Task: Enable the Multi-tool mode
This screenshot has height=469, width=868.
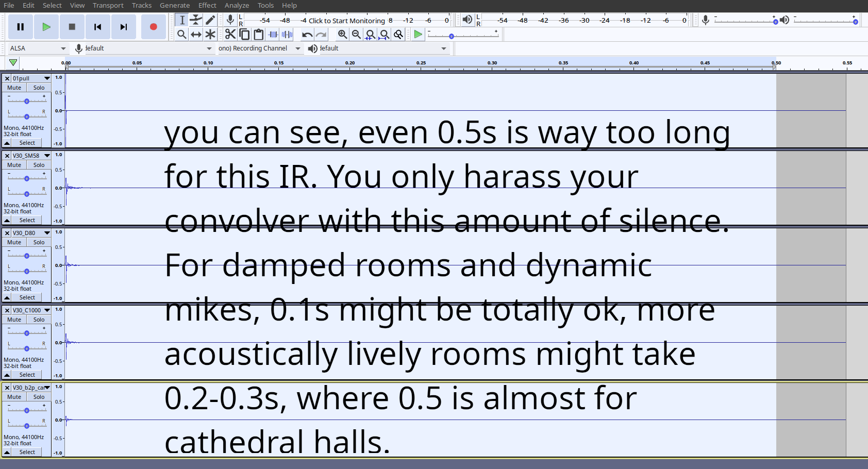Action: (x=210, y=35)
